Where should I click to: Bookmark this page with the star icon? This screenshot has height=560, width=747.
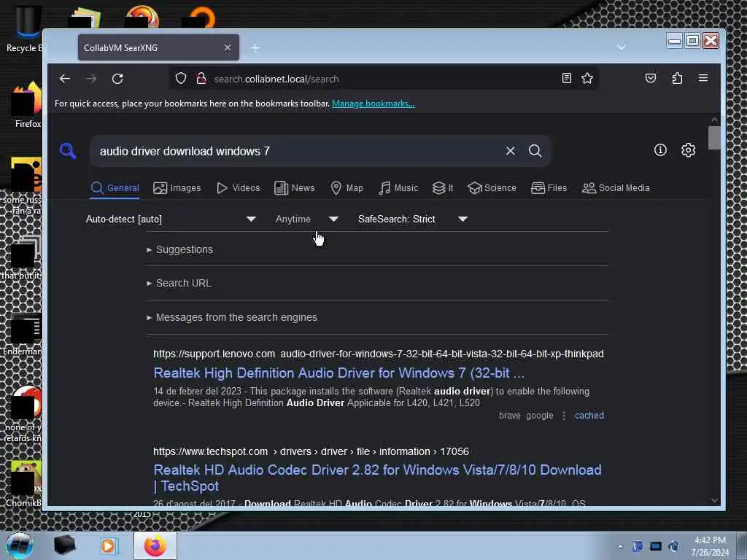[x=587, y=78]
